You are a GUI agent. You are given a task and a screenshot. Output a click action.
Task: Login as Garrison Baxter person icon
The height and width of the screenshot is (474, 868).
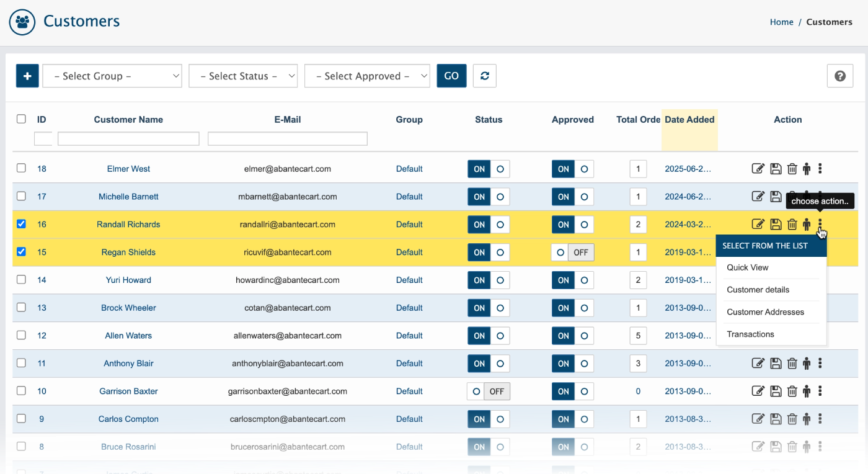click(807, 391)
